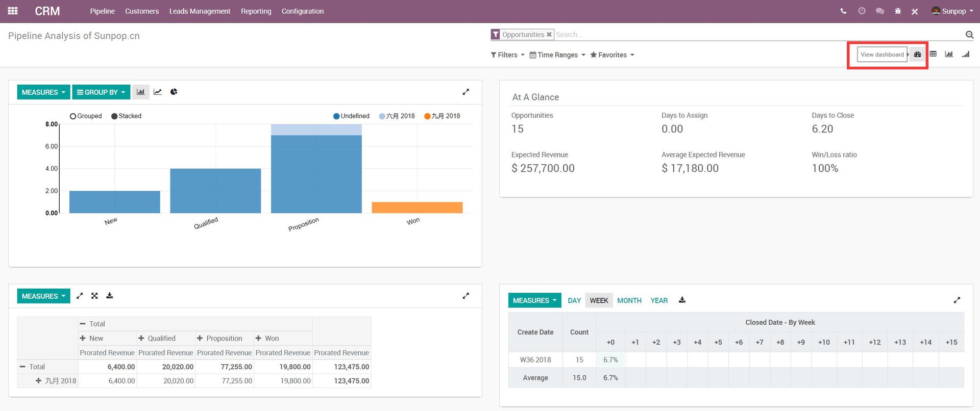Toggle the 六月 2018 legend series
Image resolution: width=980 pixels, height=411 pixels.
click(x=397, y=116)
